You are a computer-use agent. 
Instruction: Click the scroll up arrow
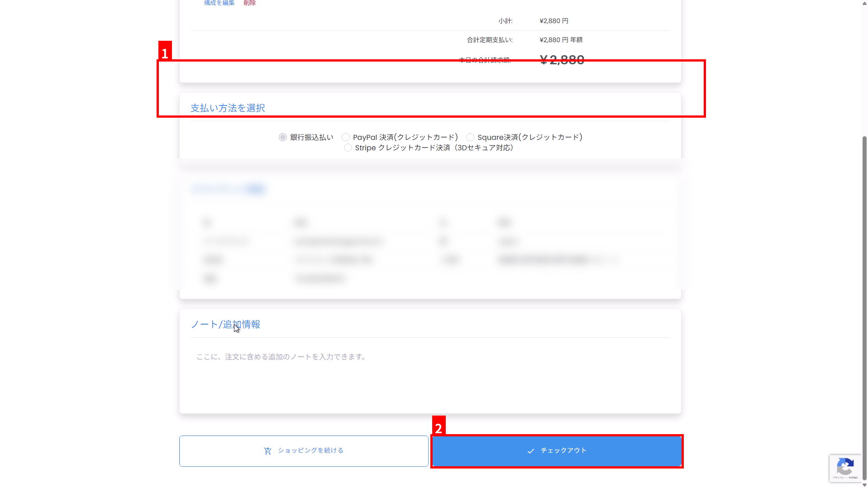[x=864, y=3]
